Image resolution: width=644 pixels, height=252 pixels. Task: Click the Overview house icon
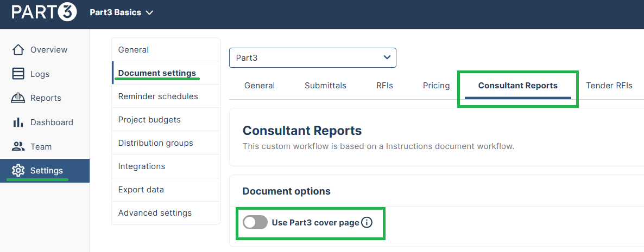(x=18, y=50)
